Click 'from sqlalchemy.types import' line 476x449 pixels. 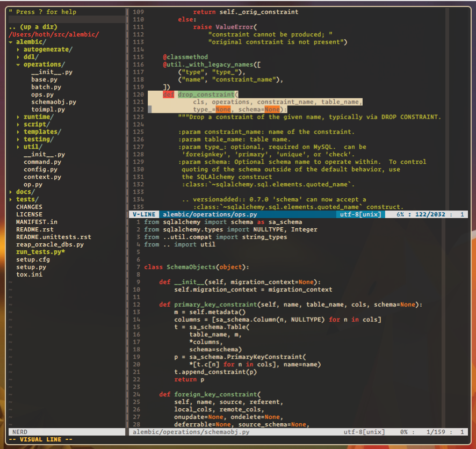(230, 230)
